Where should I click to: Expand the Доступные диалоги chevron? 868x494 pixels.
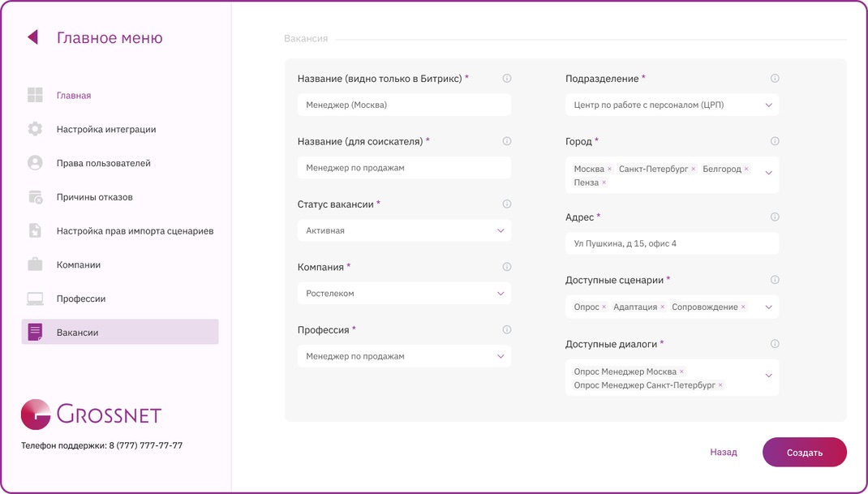click(x=768, y=376)
